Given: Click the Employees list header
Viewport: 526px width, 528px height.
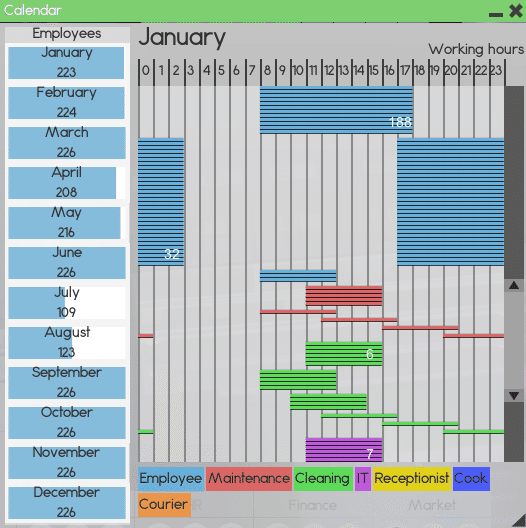Looking at the screenshot, I should (x=67, y=34).
